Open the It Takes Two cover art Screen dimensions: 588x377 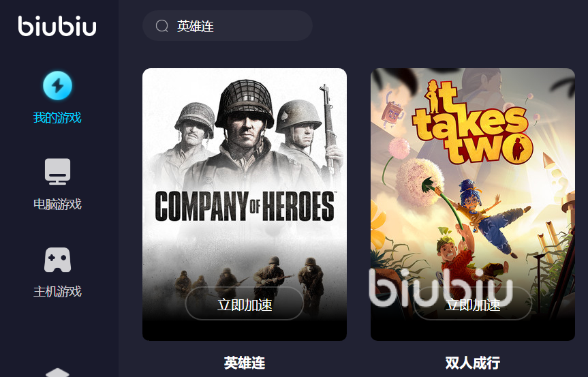(472, 205)
